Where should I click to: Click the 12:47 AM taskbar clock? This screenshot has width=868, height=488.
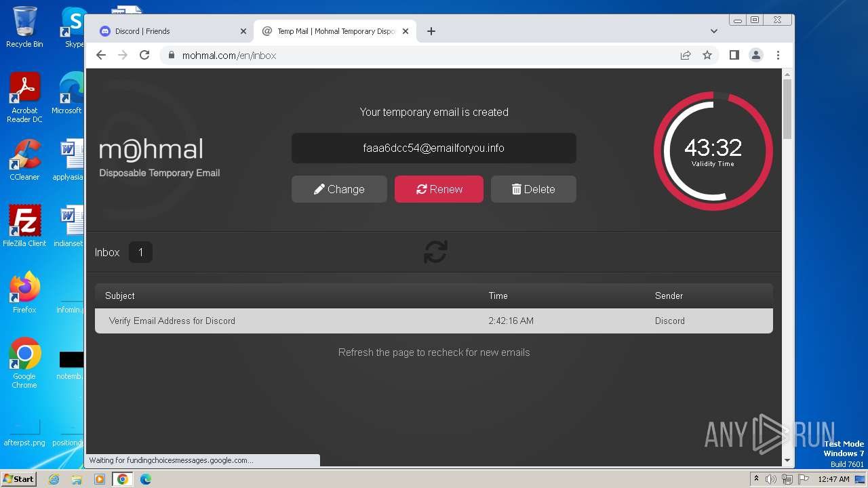pos(833,479)
